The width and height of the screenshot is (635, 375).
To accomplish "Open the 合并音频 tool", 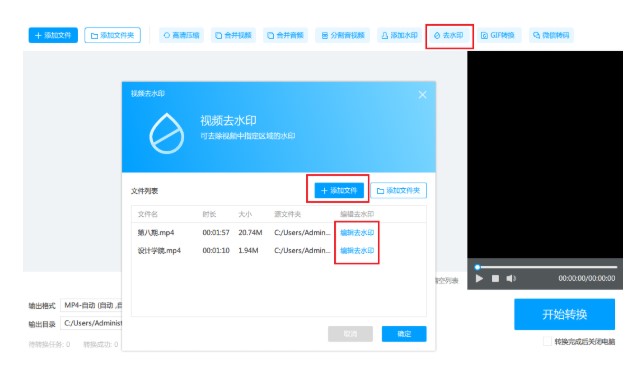I will tap(286, 35).
